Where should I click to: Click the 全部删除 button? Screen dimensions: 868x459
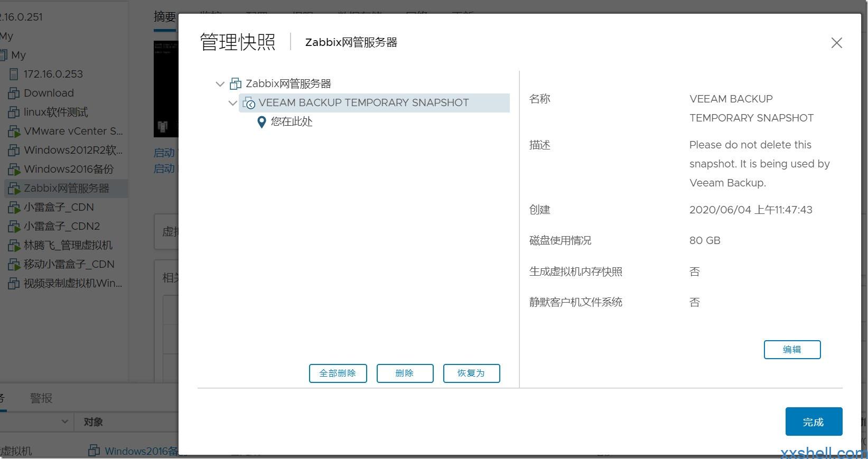(x=338, y=373)
